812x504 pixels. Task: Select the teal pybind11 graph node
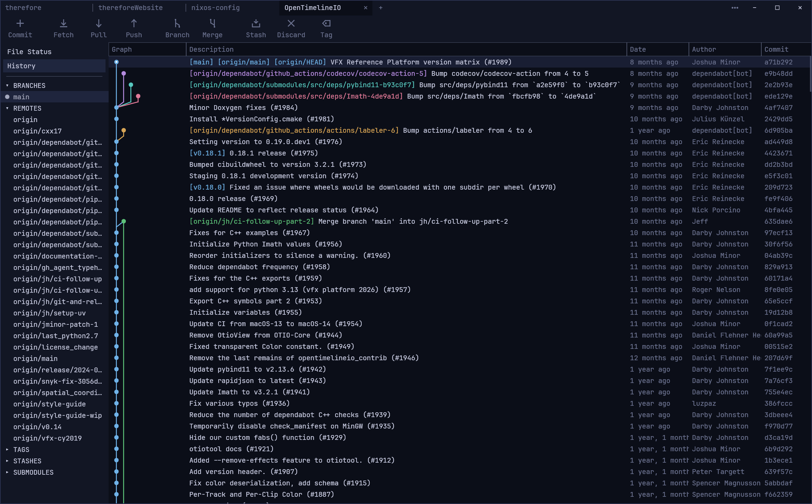(x=131, y=85)
